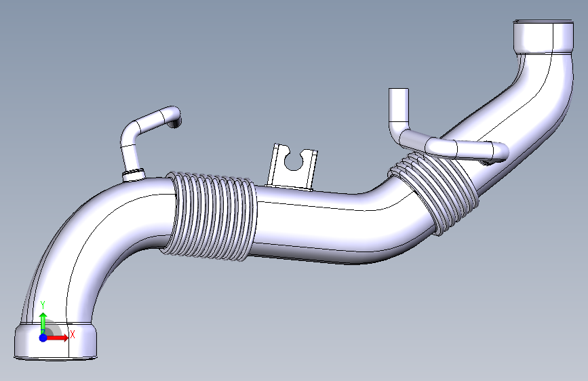Select the long left corrugated bellows section
Viewport: 588px width, 381px height.
210,216
